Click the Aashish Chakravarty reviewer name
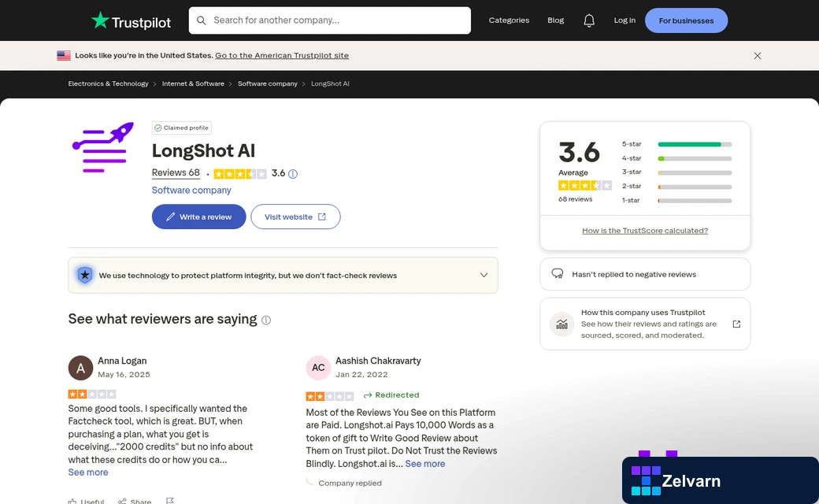The image size is (819, 504). (378, 361)
